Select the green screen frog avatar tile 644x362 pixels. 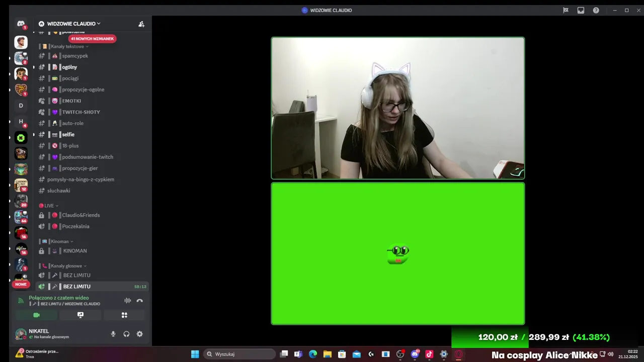[398, 253]
